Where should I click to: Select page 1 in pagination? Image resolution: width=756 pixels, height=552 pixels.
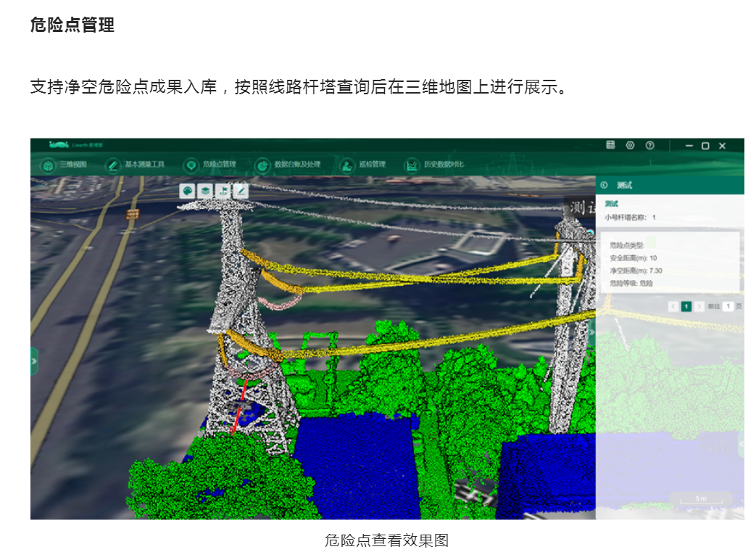686,307
